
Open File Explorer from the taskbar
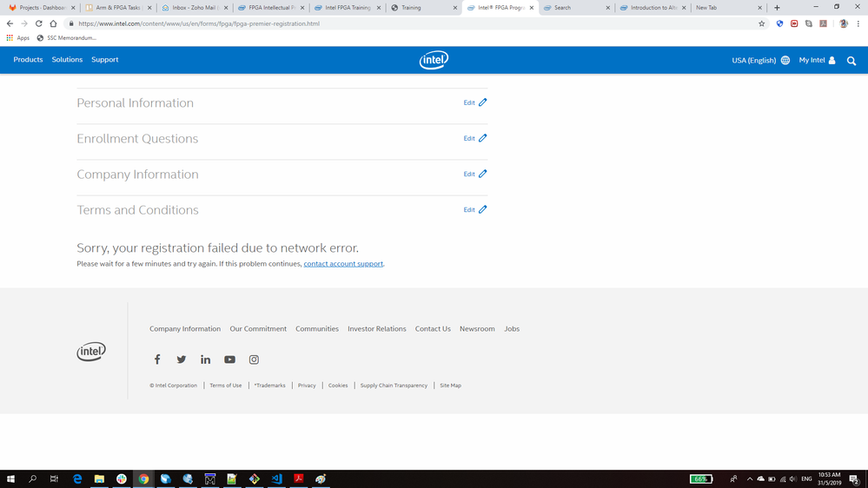(99, 479)
